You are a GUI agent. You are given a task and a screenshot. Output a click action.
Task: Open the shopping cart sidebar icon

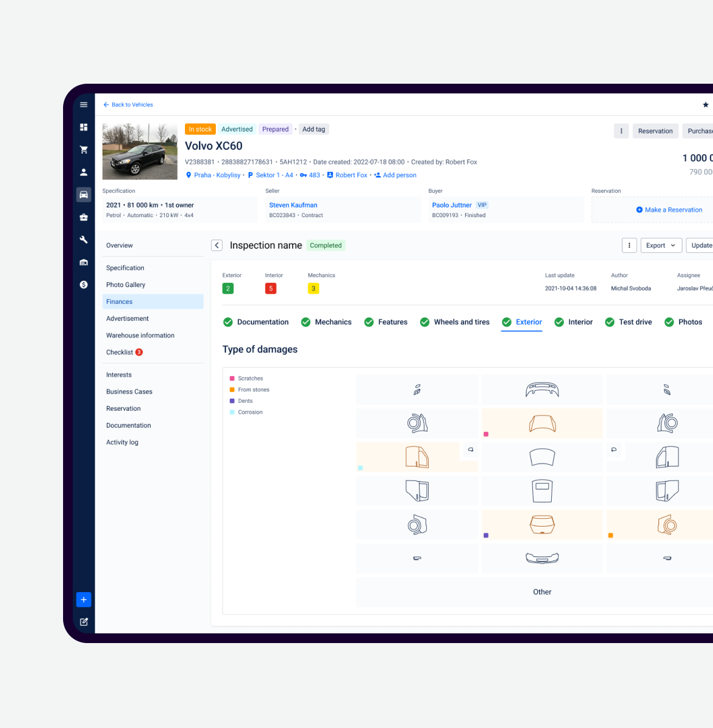(x=84, y=150)
